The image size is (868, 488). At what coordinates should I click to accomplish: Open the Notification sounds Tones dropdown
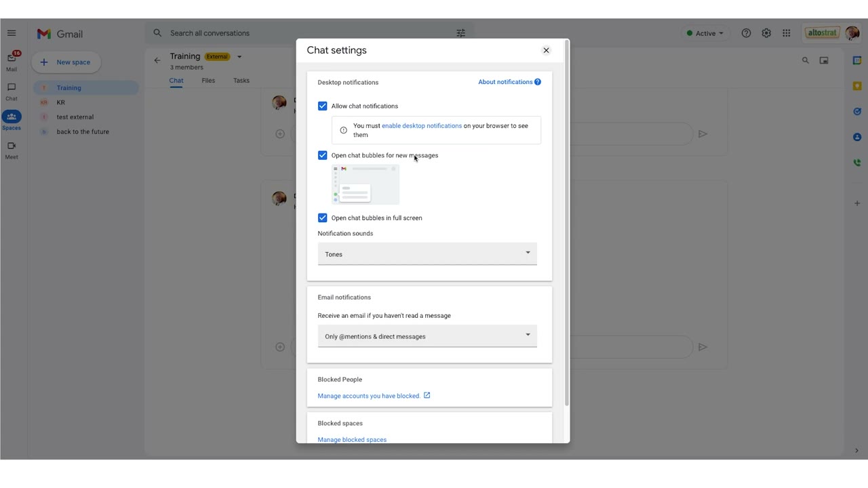click(427, 254)
